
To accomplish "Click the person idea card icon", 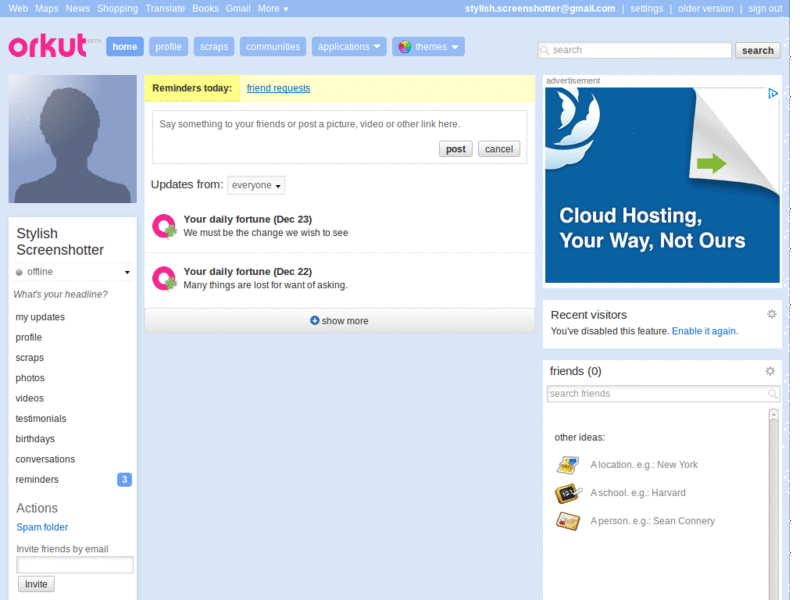I will point(568,521).
